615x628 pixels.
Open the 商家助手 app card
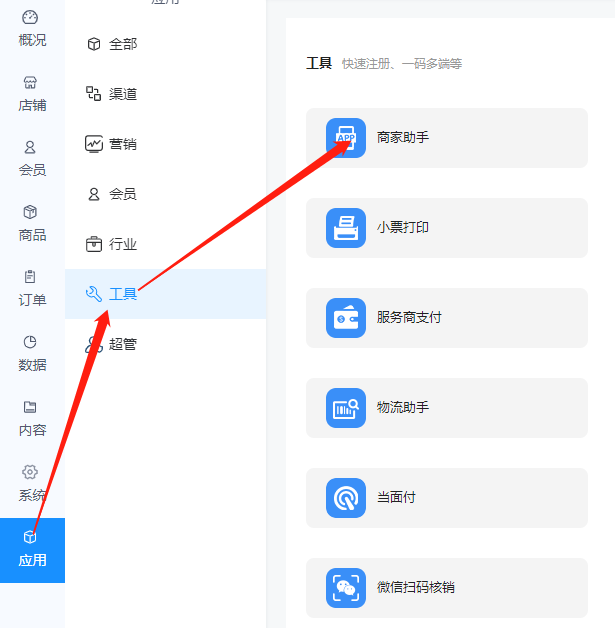(447, 138)
